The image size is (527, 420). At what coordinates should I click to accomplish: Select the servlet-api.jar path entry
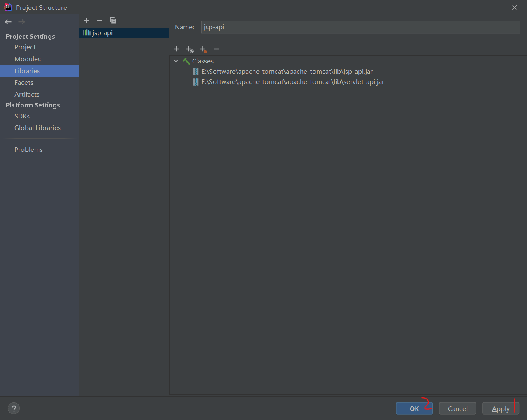pos(293,82)
